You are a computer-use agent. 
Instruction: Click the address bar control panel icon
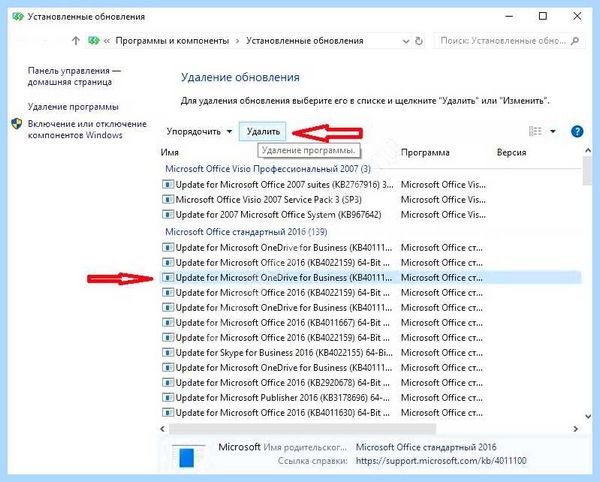click(94, 41)
